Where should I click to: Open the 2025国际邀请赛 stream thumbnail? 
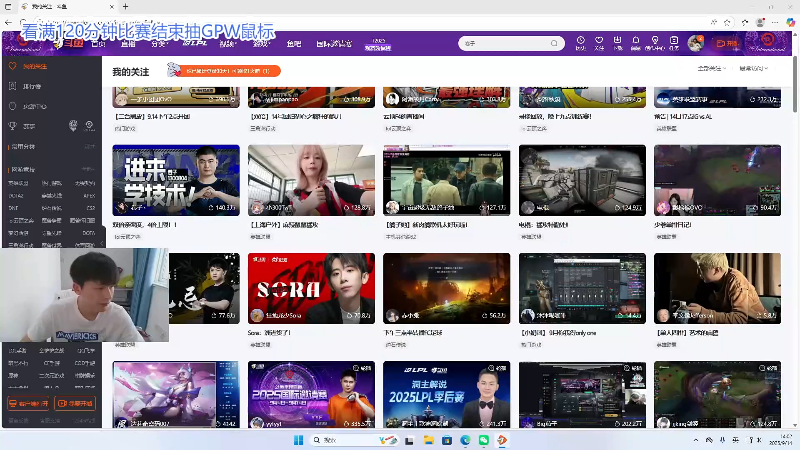pos(311,395)
